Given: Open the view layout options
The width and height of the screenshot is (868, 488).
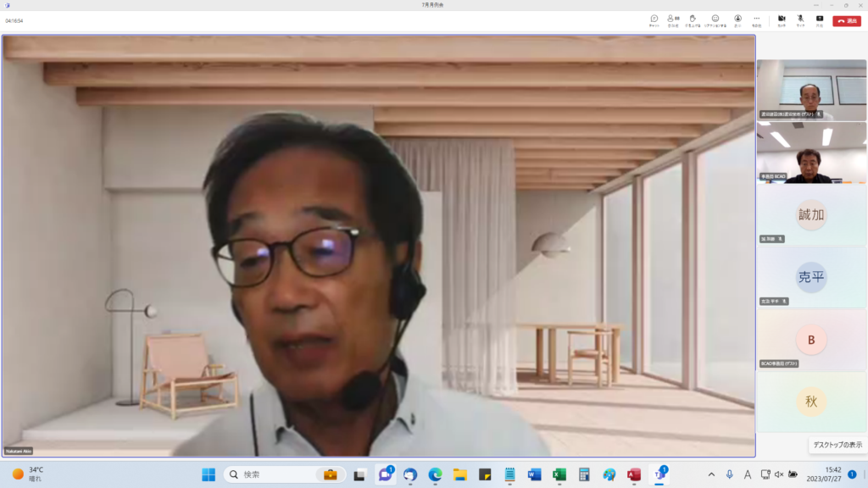Looking at the screenshot, I should [x=738, y=21].
